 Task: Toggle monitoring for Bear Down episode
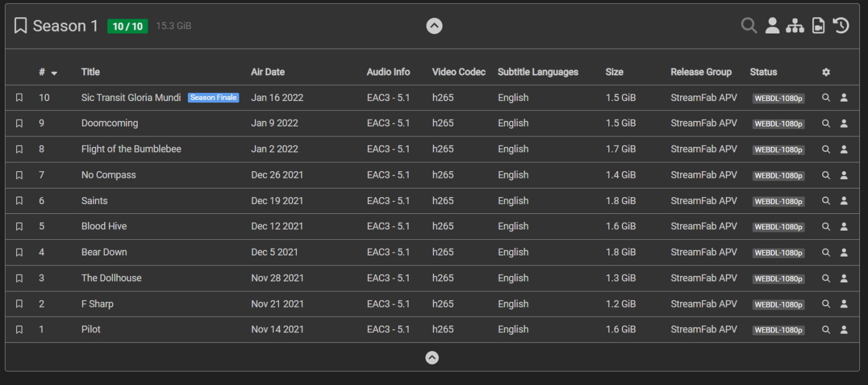pos(19,252)
